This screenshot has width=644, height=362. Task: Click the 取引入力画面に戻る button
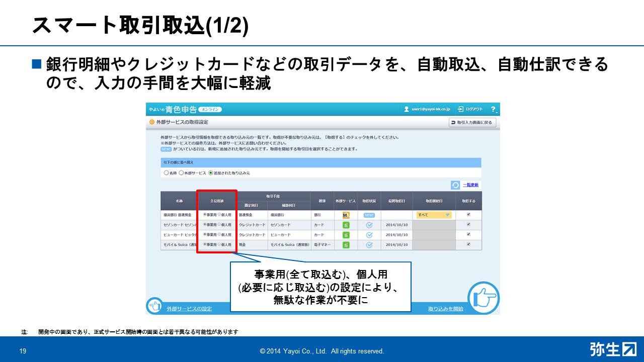click(472, 123)
